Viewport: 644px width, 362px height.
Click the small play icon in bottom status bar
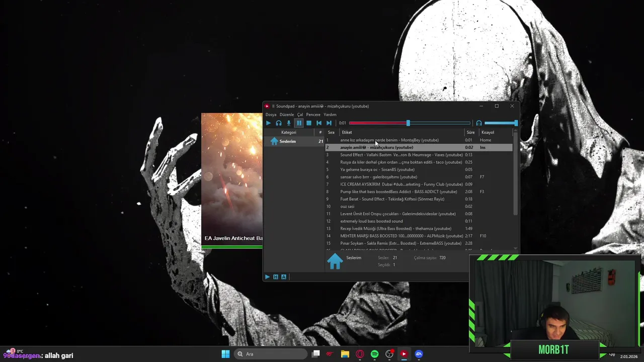267,277
